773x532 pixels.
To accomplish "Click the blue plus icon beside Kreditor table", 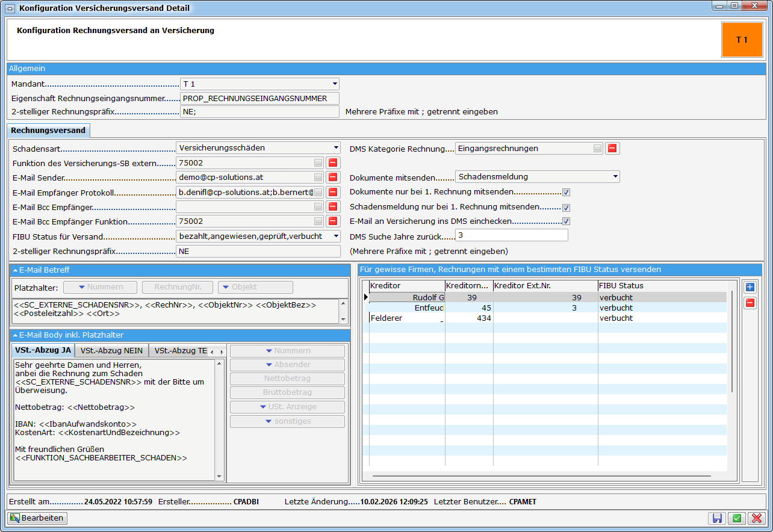I will pyautogui.click(x=750, y=287).
